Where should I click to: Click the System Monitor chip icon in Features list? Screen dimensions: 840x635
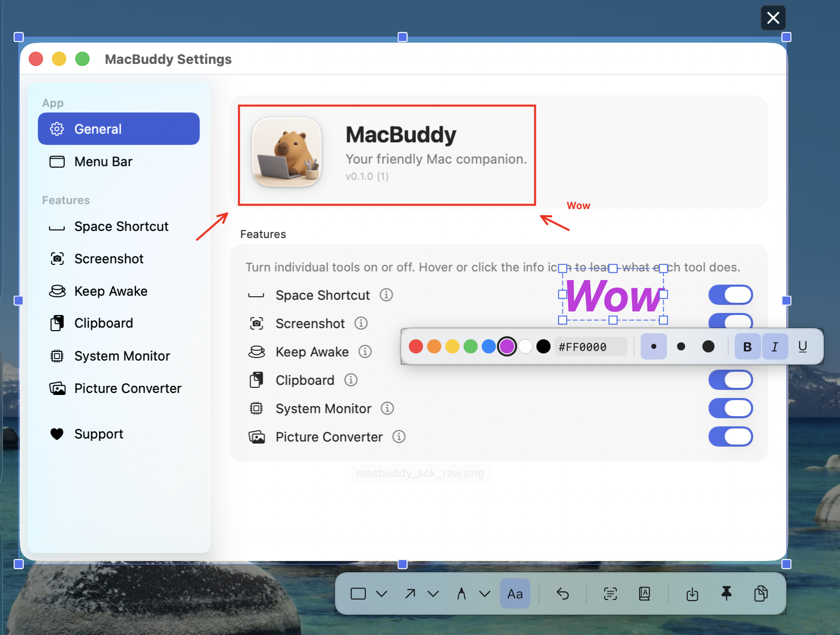click(x=257, y=408)
